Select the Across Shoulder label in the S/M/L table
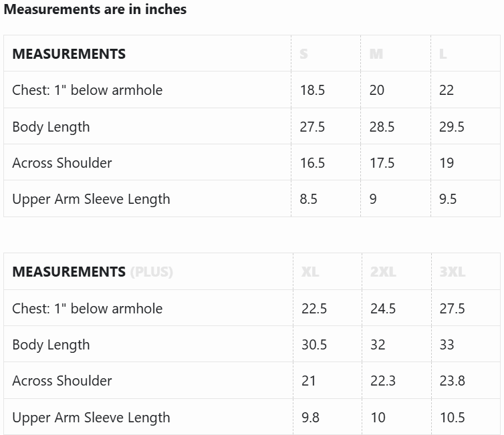Image resolution: width=504 pixels, height=435 pixels. pos(62,163)
